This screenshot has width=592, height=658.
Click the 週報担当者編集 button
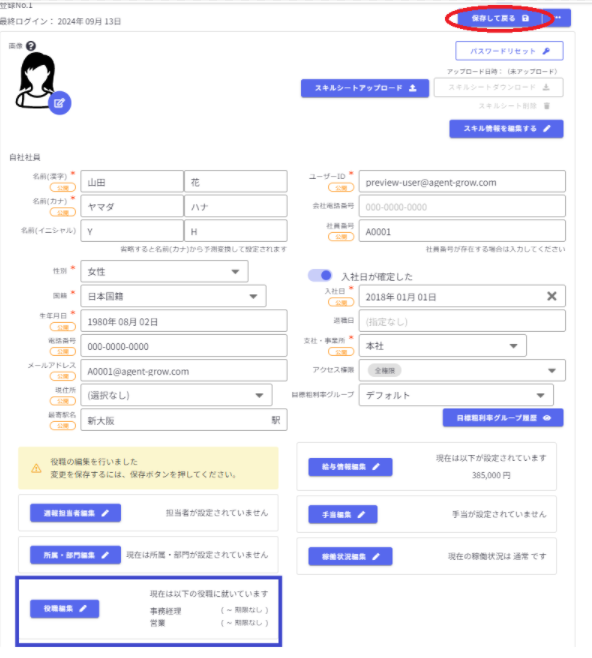tap(76, 513)
